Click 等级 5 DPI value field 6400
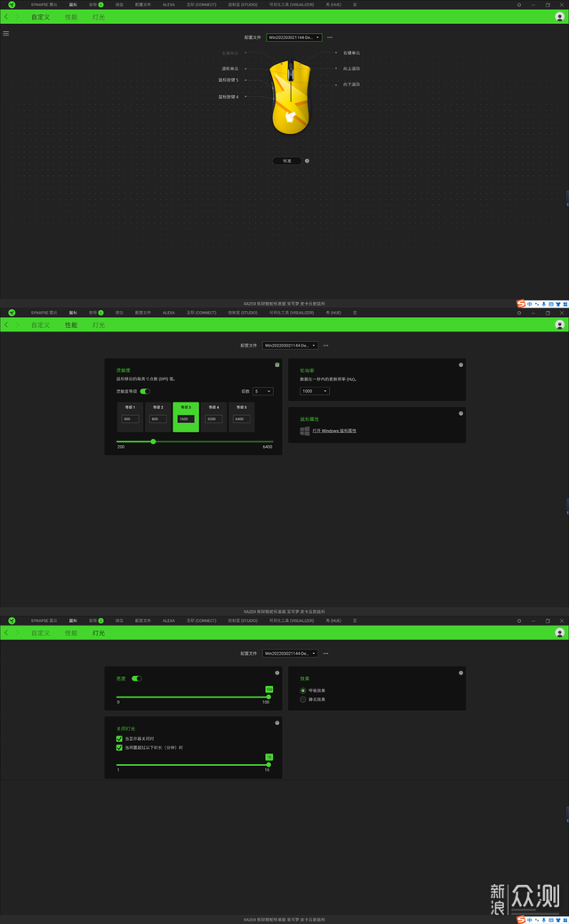The width and height of the screenshot is (569, 924). (242, 419)
